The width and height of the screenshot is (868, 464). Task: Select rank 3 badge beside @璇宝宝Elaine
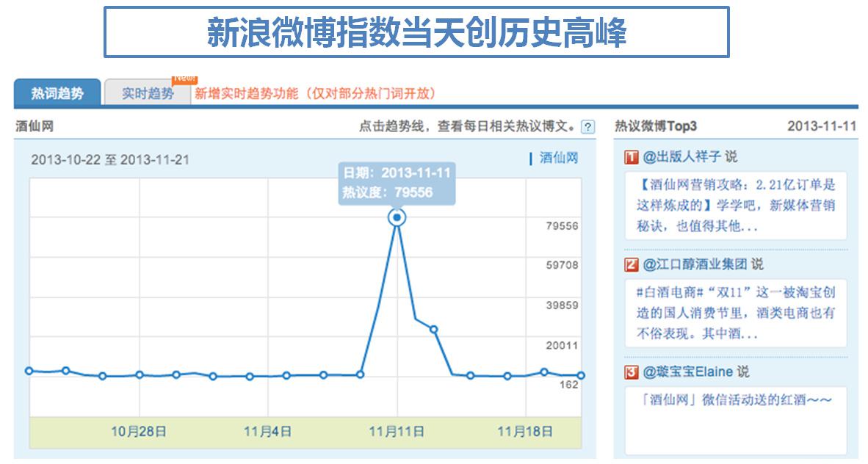coord(632,372)
